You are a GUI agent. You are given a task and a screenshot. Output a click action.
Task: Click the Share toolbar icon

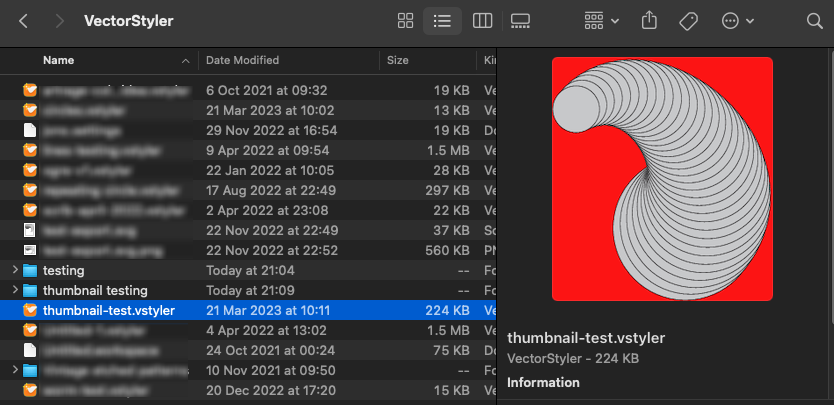tap(650, 20)
